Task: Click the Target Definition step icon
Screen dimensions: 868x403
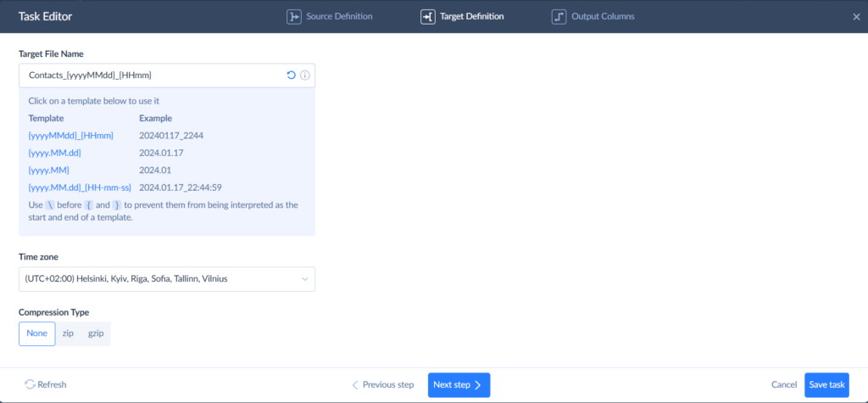Action: pyautogui.click(x=427, y=17)
